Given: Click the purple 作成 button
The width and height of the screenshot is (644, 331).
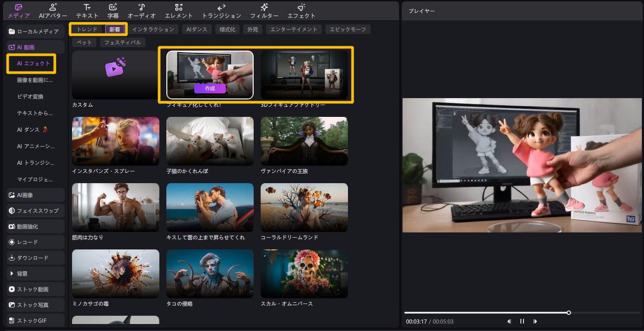Looking at the screenshot, I should [210, 88].
